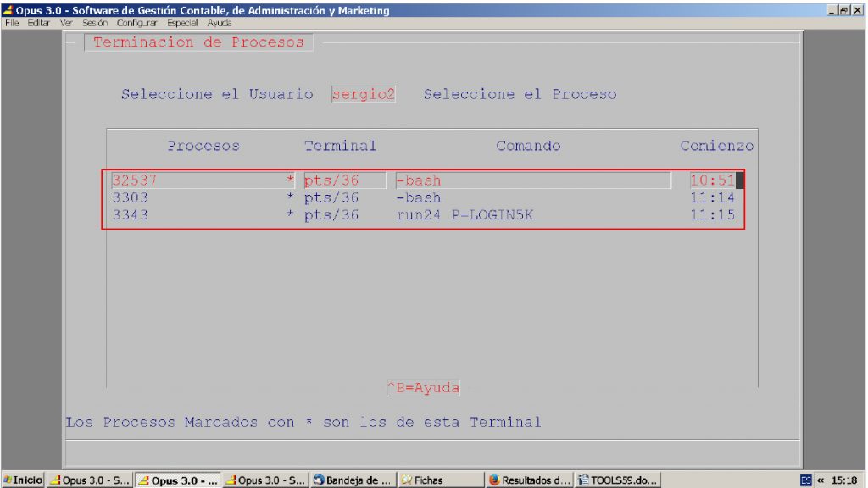Open the File menu
Image resolution: width=868 pixels, height=488 pixels.
pyautogui.click(x=12, y=23)
